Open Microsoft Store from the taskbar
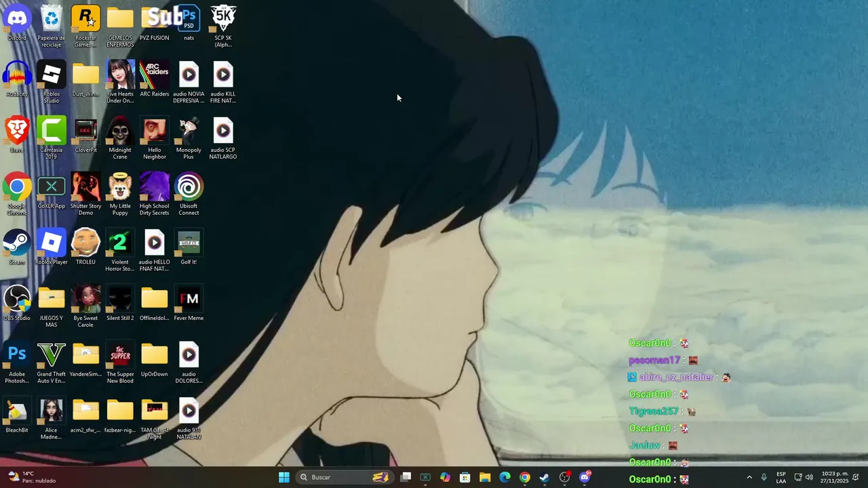 click(x=465, y=477)
